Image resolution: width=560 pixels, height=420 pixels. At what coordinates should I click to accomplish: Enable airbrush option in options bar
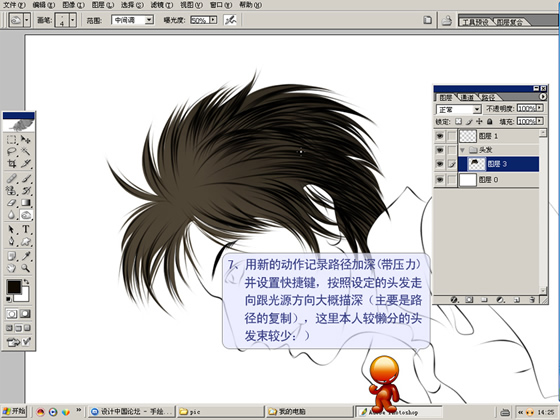click(230, 20)
